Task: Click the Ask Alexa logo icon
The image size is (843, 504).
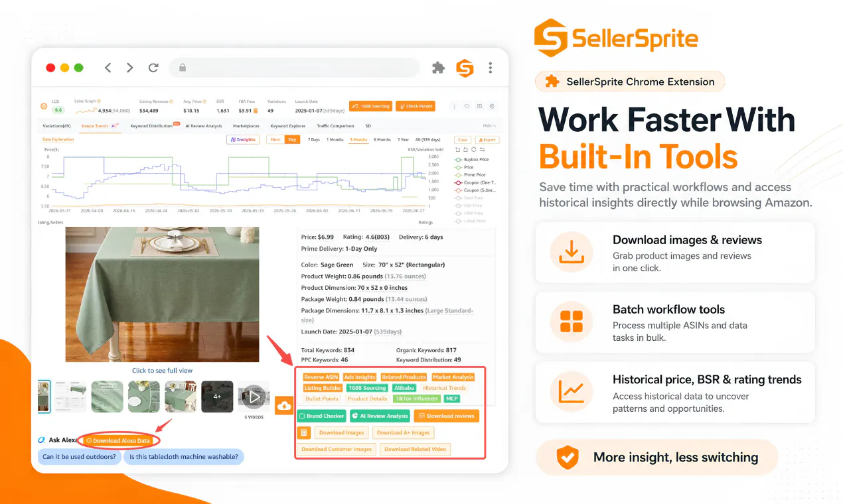Action: tap(42, 440)
